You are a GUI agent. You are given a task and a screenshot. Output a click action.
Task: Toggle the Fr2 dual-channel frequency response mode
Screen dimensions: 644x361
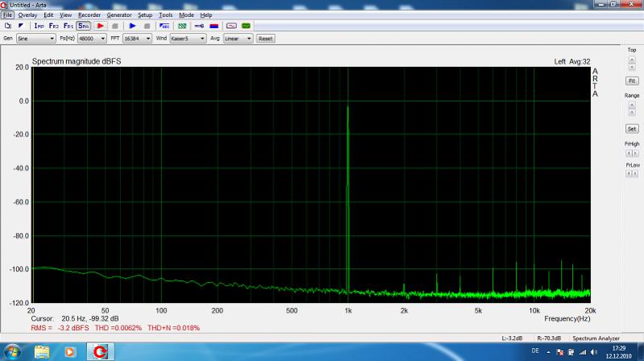click(x=53, y=26)
